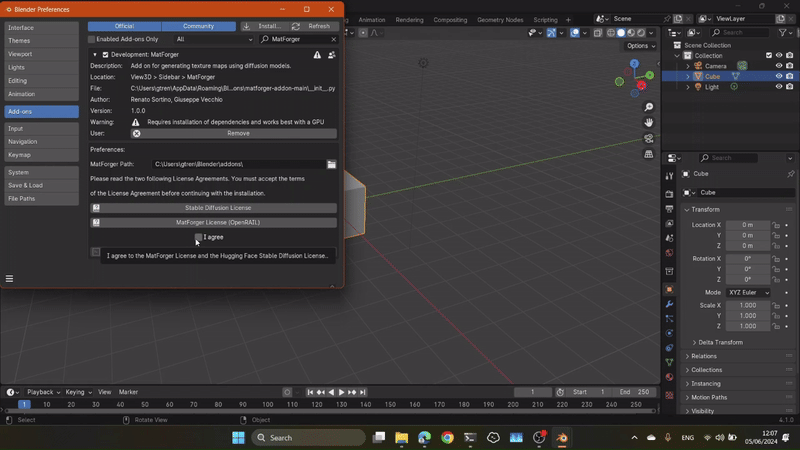Play animation forward in timeline
Viewport: 800px width, 450px height.
click(341, 392)
